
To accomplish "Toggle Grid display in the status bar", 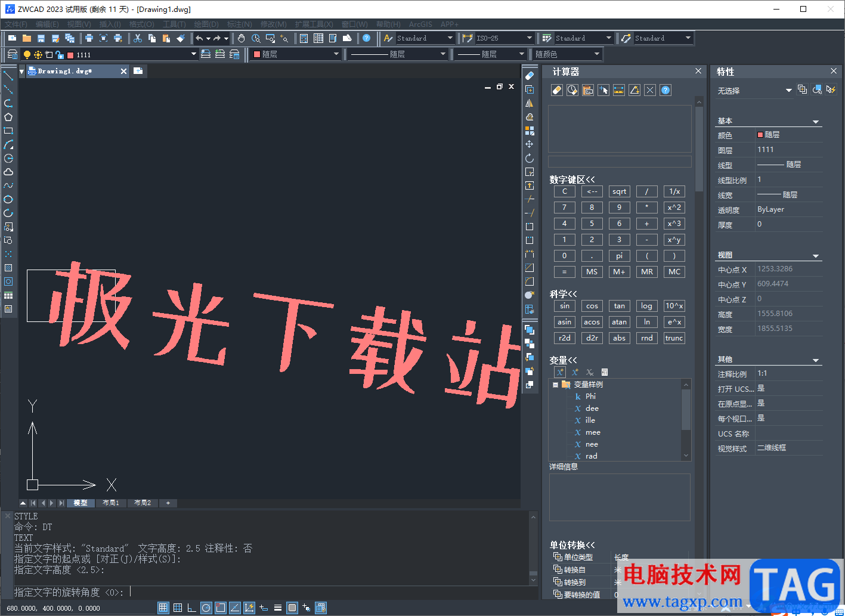I will (177, 608).
